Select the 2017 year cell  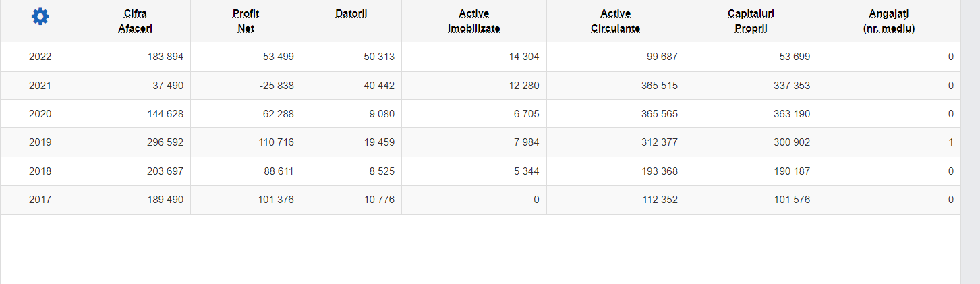coord(40,200)
